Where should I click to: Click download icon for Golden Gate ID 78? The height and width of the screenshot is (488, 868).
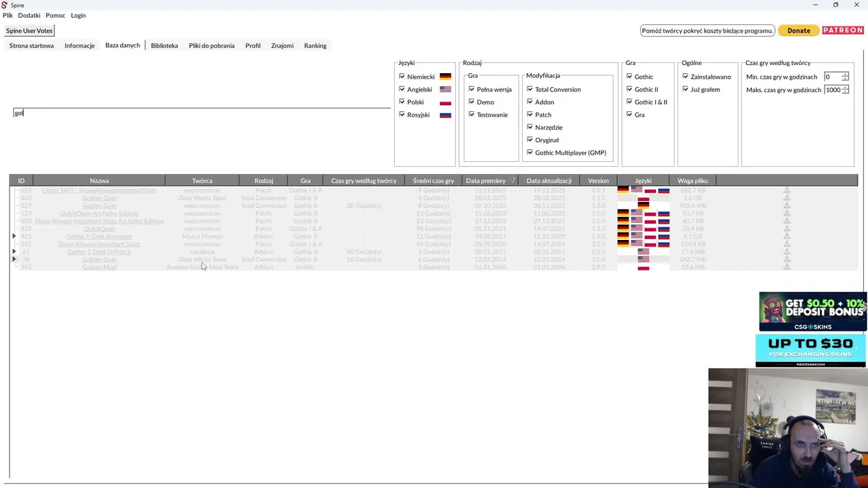(787, 260)
